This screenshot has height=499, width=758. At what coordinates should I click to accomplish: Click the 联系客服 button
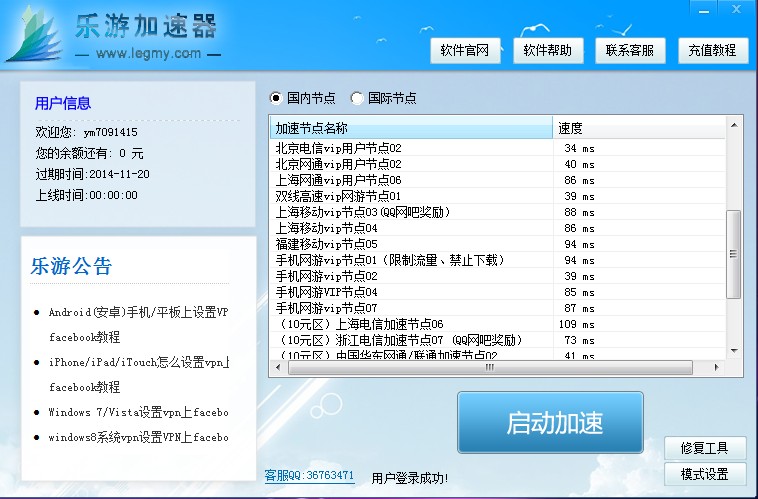(x=630, y=50)
